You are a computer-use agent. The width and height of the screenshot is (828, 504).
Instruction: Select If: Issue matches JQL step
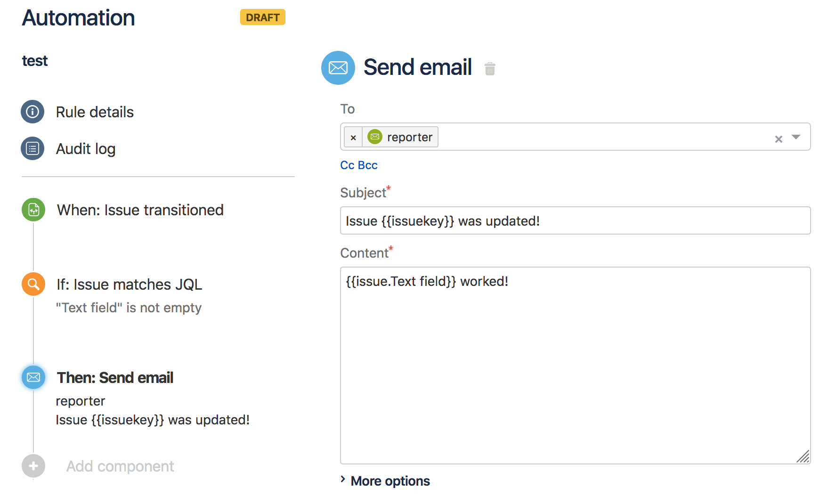[x=130, y=285]
